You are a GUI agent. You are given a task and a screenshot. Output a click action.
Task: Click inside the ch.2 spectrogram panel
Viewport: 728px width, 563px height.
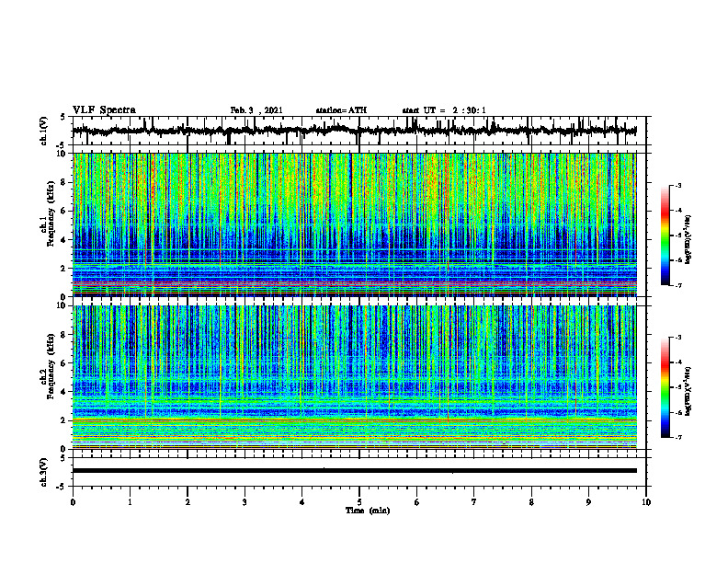coord(354,377)
